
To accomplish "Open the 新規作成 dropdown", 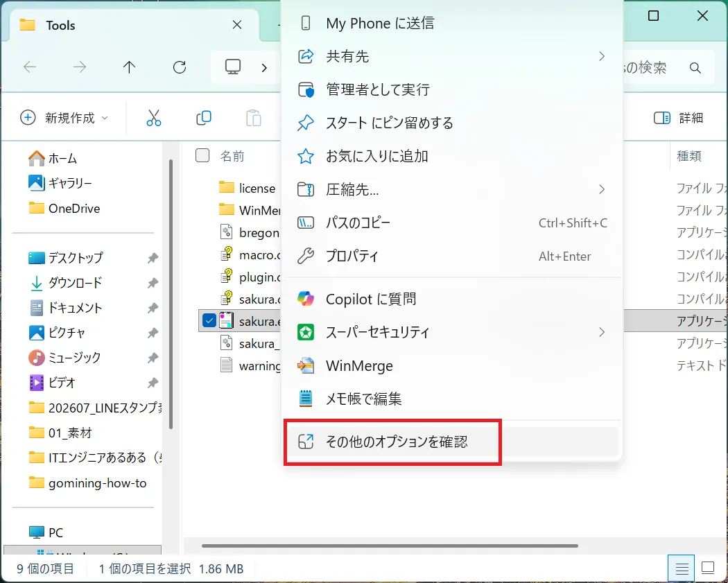I will tap(64, 118).
